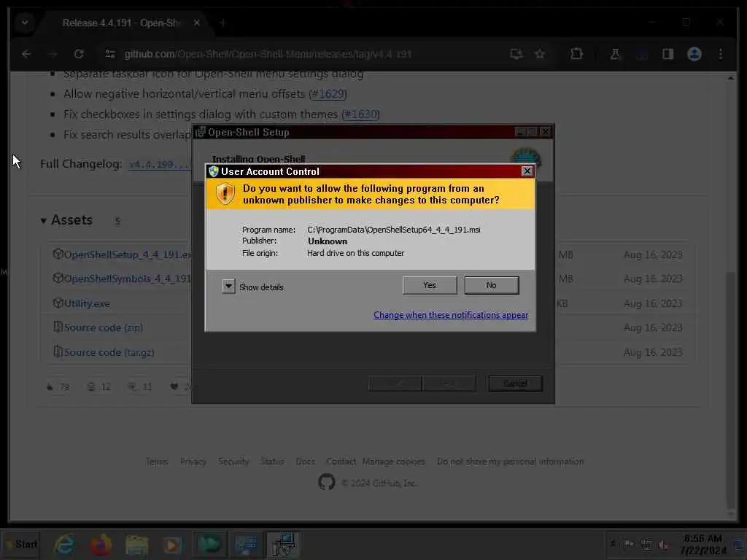Close the Release 4.4.191 tab
This screenshot has width=747, height=560.
pos(197,23)
